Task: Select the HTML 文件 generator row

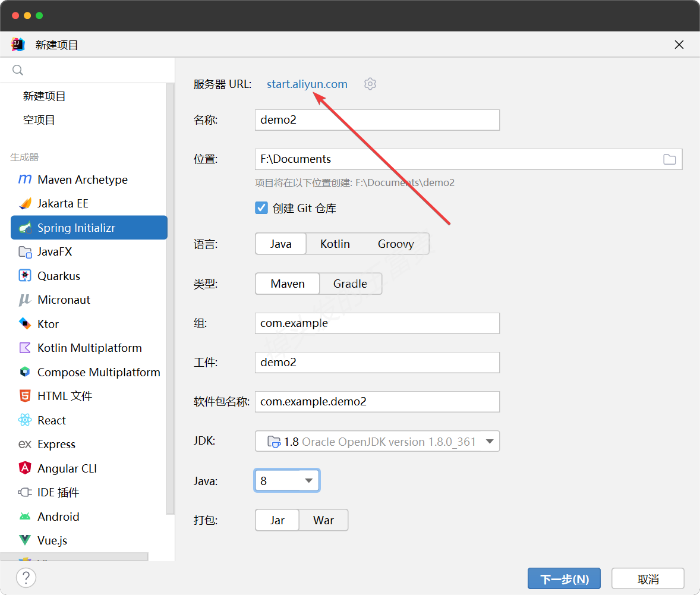Action: click(89, 396)
